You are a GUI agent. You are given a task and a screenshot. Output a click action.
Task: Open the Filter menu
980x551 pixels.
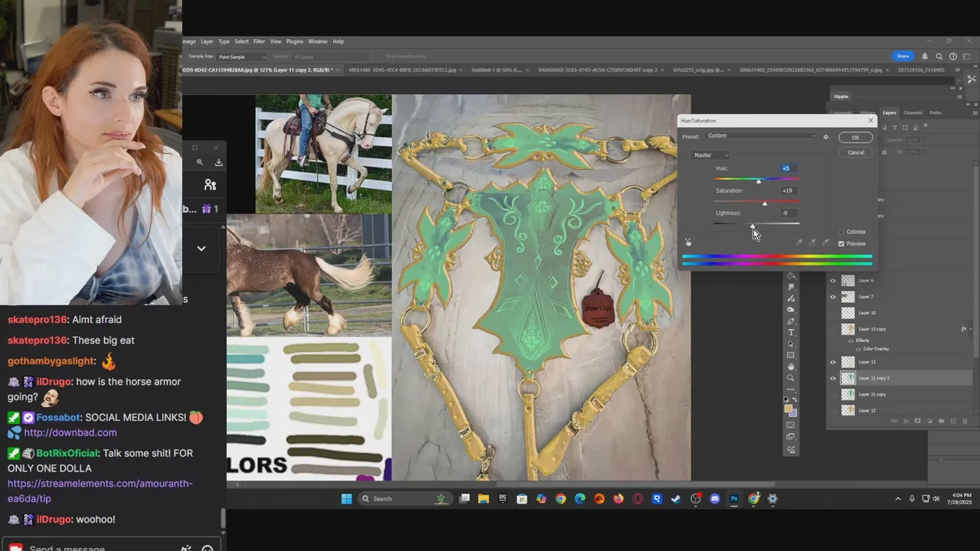coord(260,41)
